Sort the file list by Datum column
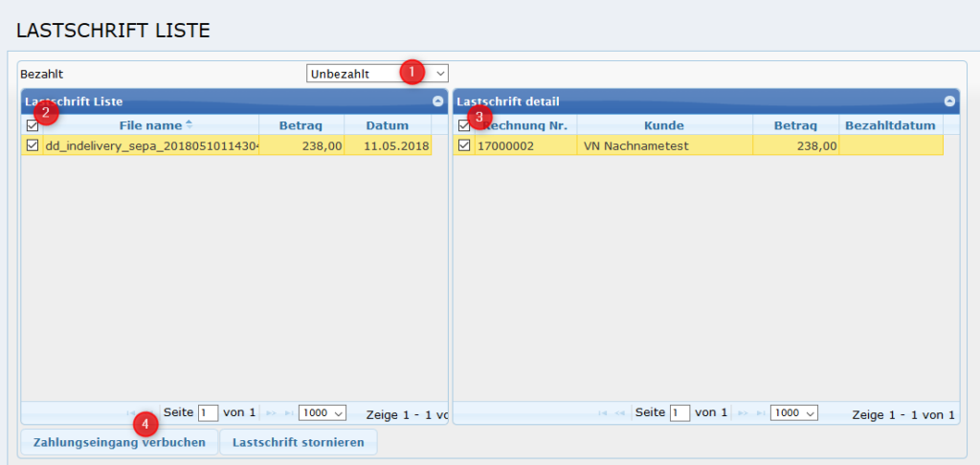This screenshot has height=465, width=980. [387, 125]
